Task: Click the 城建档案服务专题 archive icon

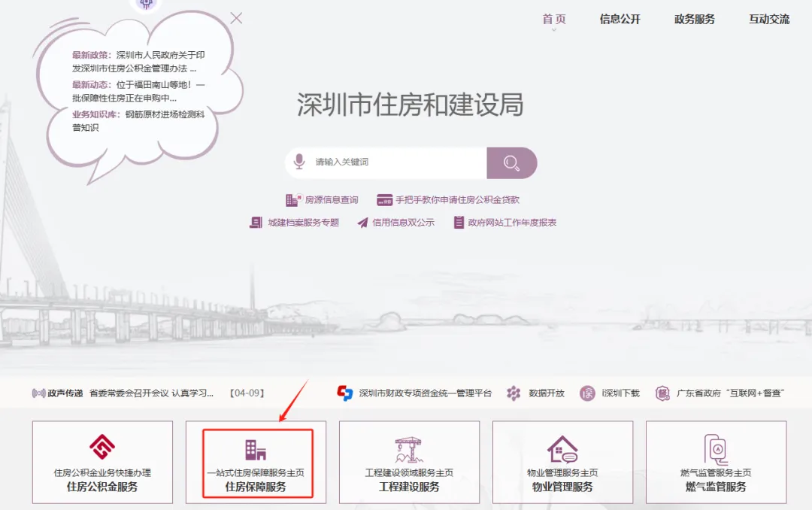Action: (x=256, y=223)
